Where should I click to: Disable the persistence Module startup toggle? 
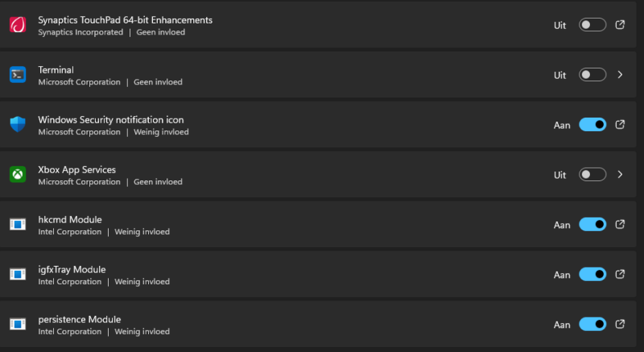tap(592, 324)
